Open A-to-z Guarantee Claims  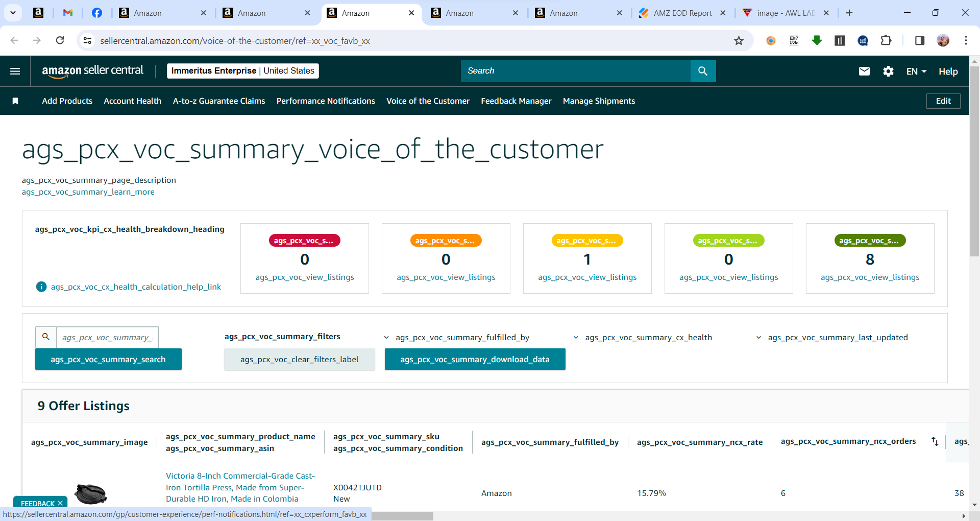click(x=219, y=101)
